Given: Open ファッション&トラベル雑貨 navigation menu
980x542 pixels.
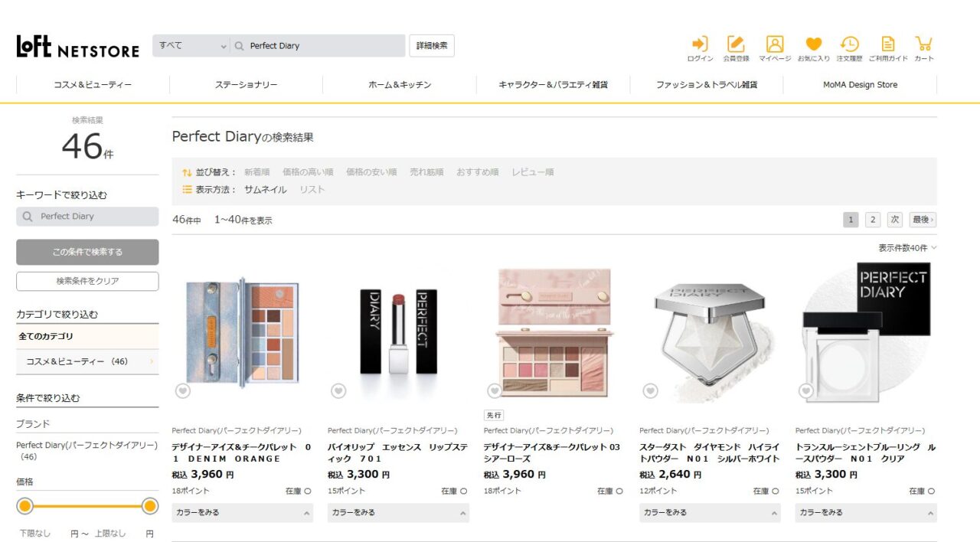Looking at the screenshot, I should [707, 85].
